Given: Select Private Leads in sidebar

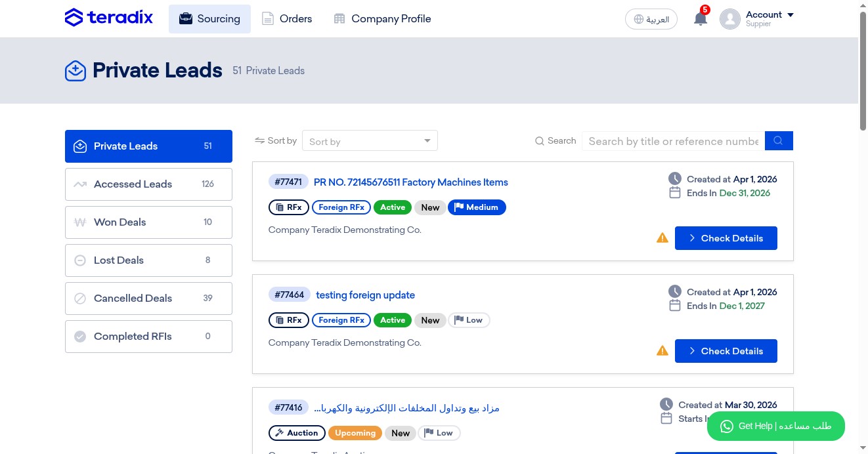Looking at the screenshot, I should pos(148,146).
